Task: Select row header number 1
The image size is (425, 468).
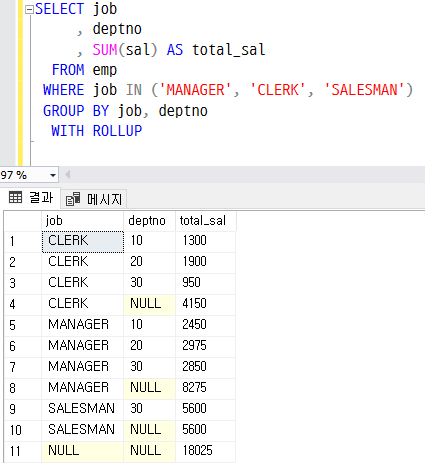Action: [x=23, y=241]
